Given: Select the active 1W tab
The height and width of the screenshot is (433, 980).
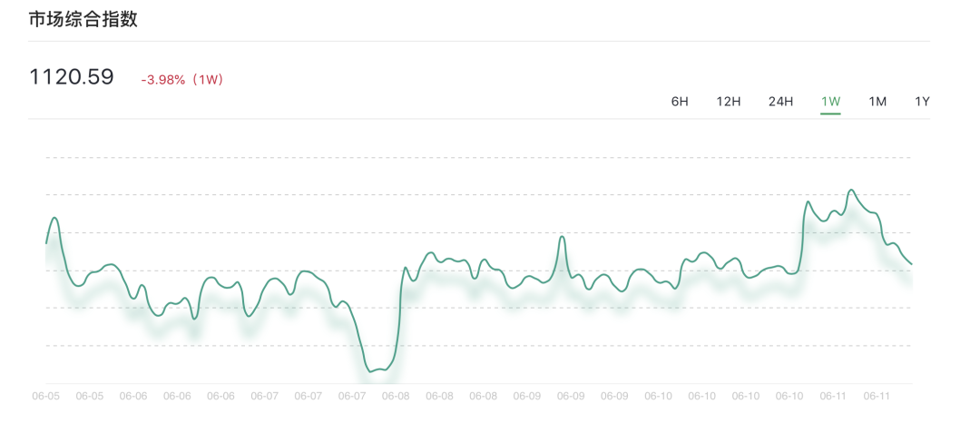Looking at the screenshot, I should point(830,102).
